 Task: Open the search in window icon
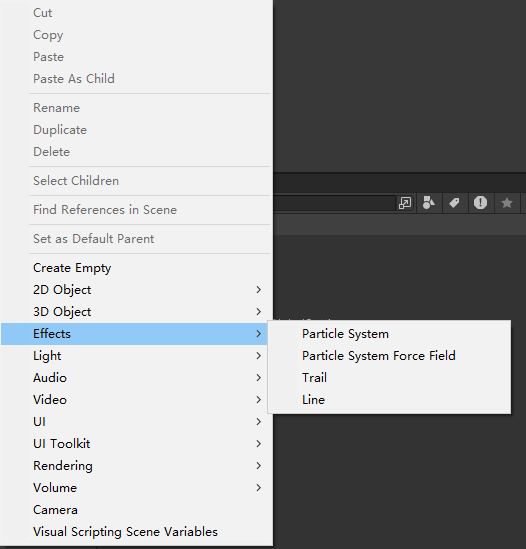pyautogui.click(x=405, y=203)
